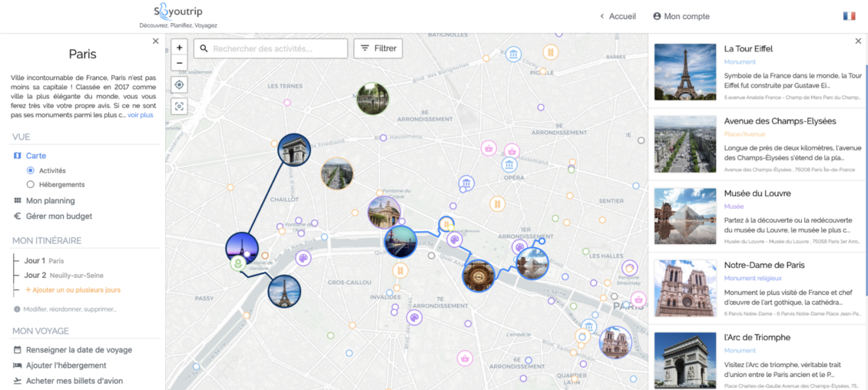Select the Hébergements radio button

point(31,185)
